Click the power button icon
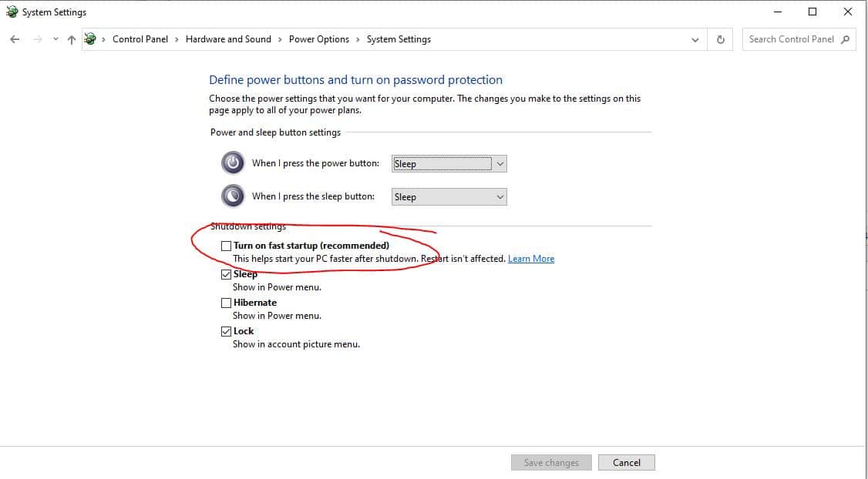Viewport: 868px width, 479px height. pos(232,163)
